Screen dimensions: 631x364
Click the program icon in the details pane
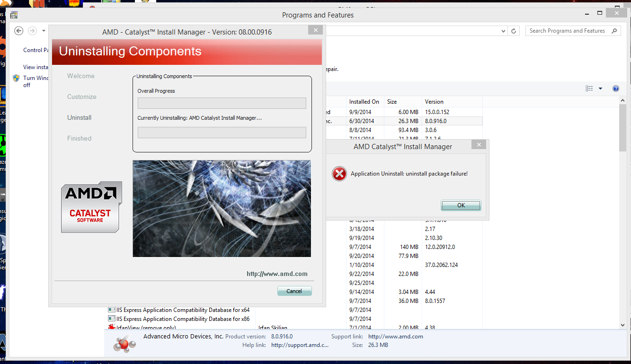[x=124, y=343]
